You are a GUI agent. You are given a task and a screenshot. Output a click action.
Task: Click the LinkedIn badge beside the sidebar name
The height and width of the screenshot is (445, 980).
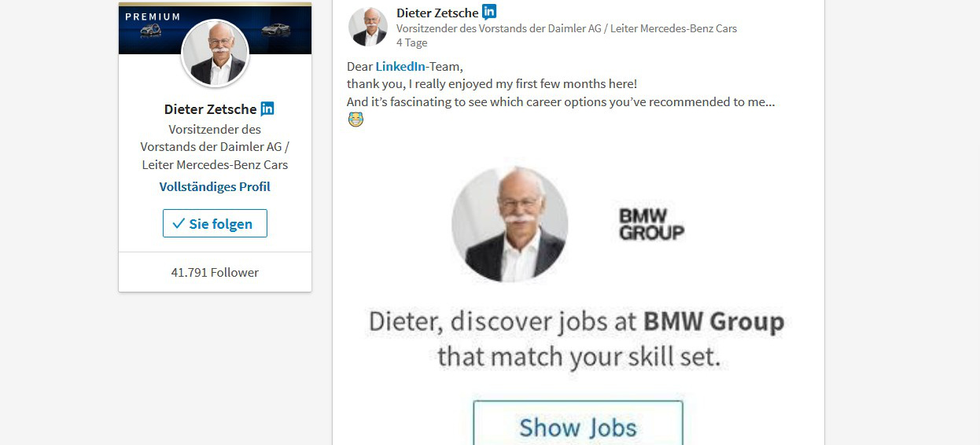(x=267, y=109)
